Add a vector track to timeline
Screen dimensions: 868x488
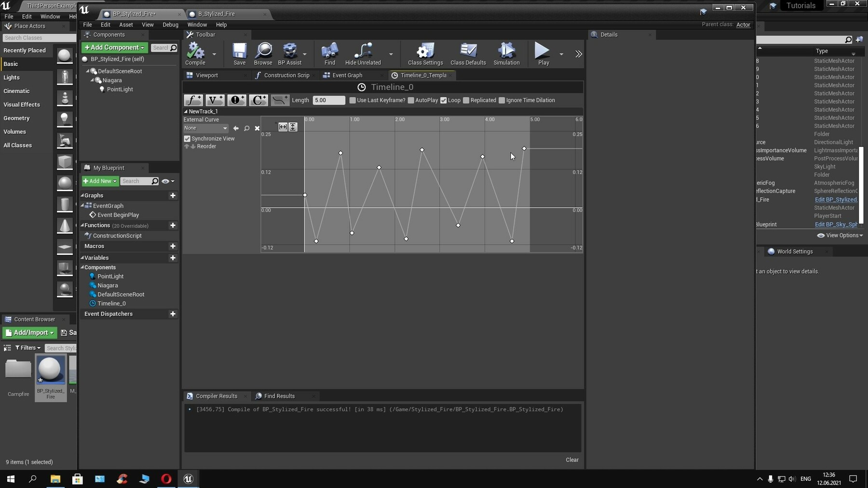pos(215,100)
